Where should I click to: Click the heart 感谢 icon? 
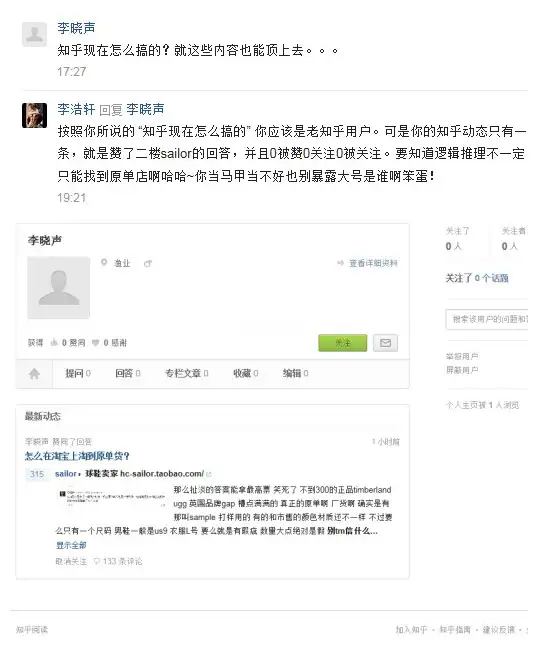(95, 343)
